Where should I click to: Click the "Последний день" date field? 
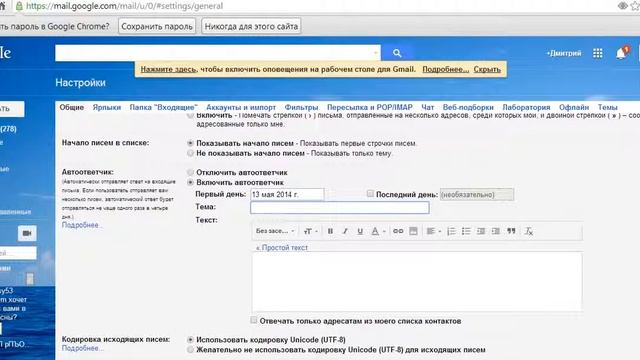477,195
